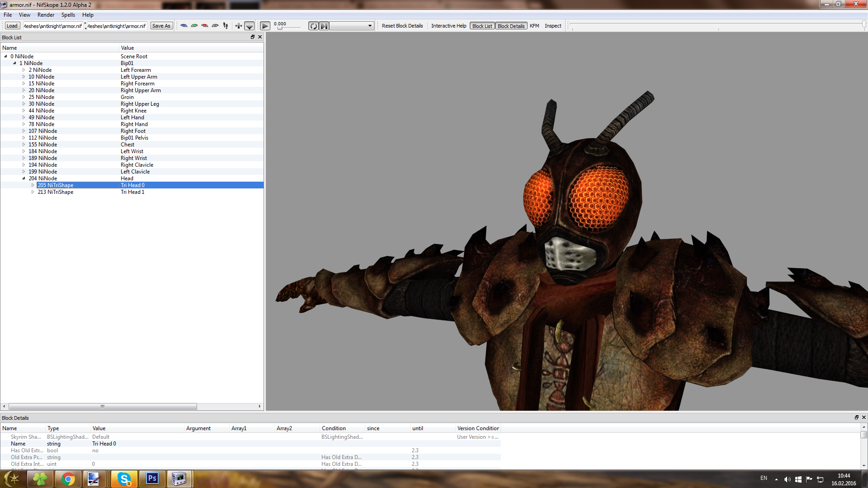The width and height of the screenshot is (868, 488).
Task: Open the animation group dropdown
Action: click(351, 26)
